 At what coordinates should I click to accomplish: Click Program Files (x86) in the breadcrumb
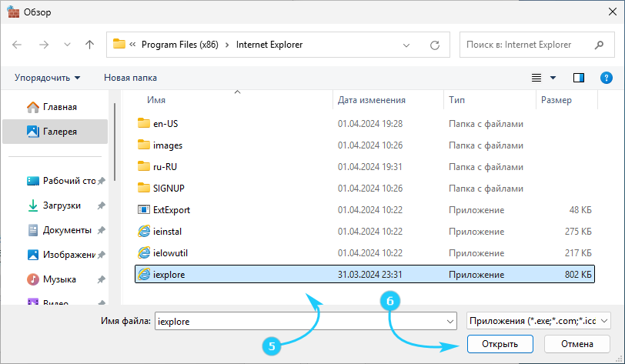[x=180, y=45]
